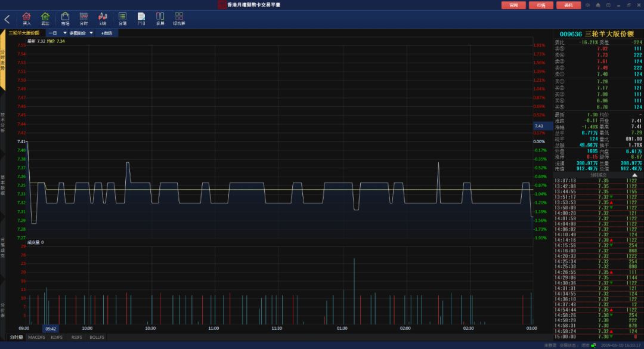This screenshot has width=644, height=349.
Task: Click the 2019-06-10 date in status bar
Action: pos(613,345)
